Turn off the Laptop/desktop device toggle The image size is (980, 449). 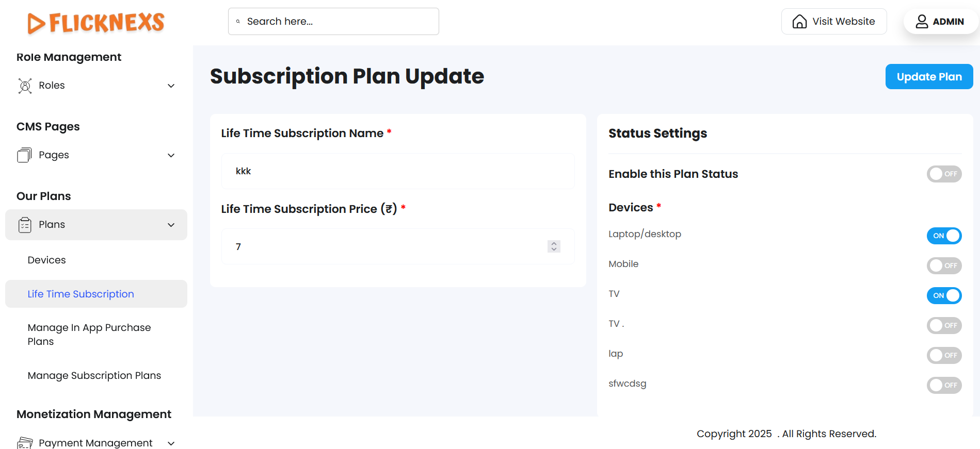click(944, 236)
